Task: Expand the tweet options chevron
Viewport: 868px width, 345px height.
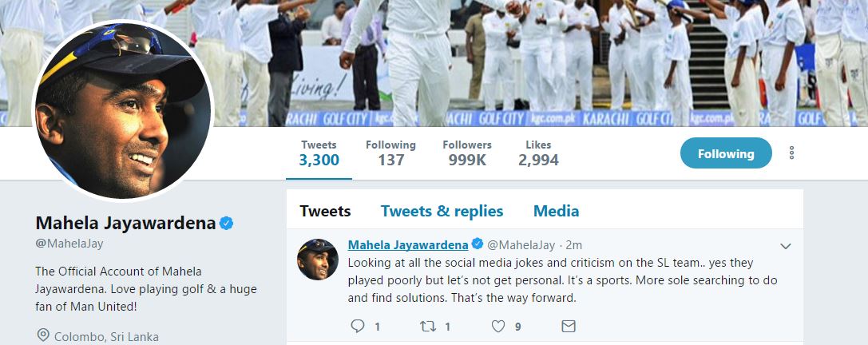Action: (x=785, y=246)
